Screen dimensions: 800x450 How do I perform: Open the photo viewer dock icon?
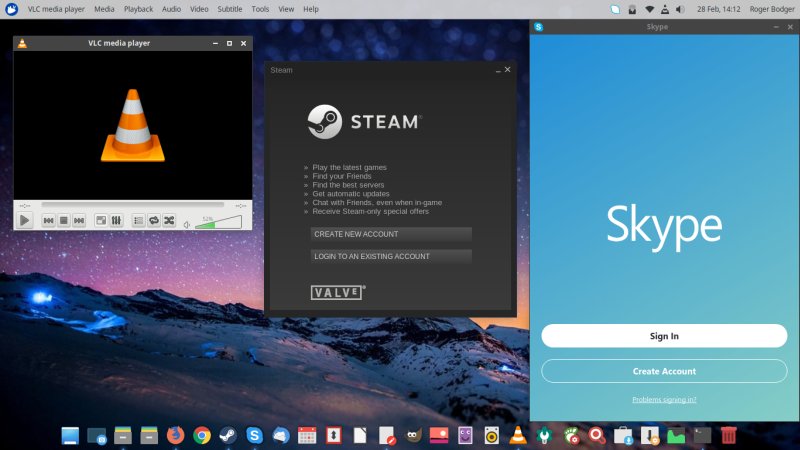(439, 435)
